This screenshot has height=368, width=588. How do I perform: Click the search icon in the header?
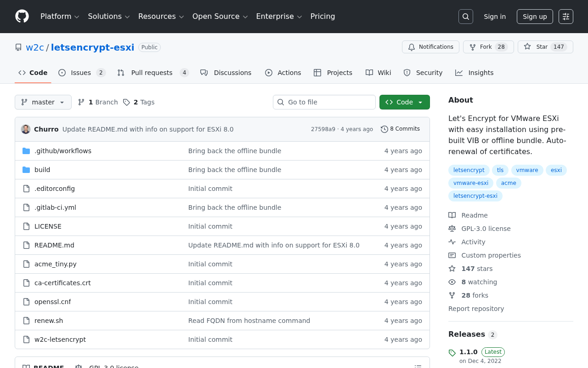coord(465,17)
